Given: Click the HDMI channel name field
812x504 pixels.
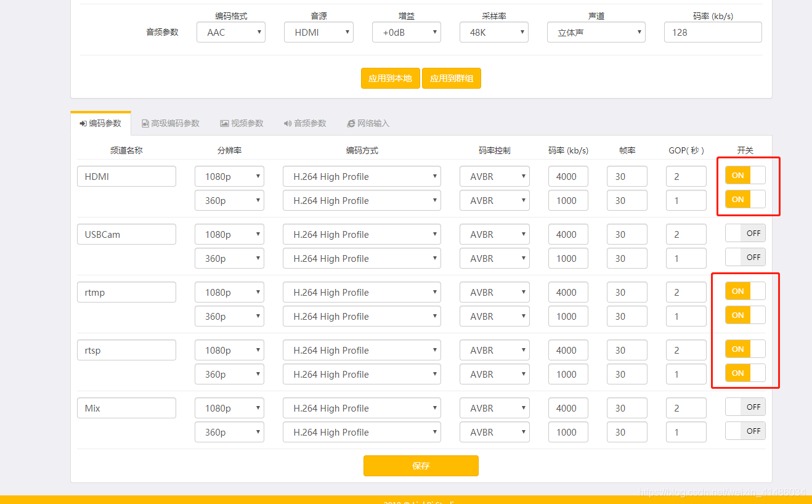Looking at the screenshot, I should tap(126, 176).
